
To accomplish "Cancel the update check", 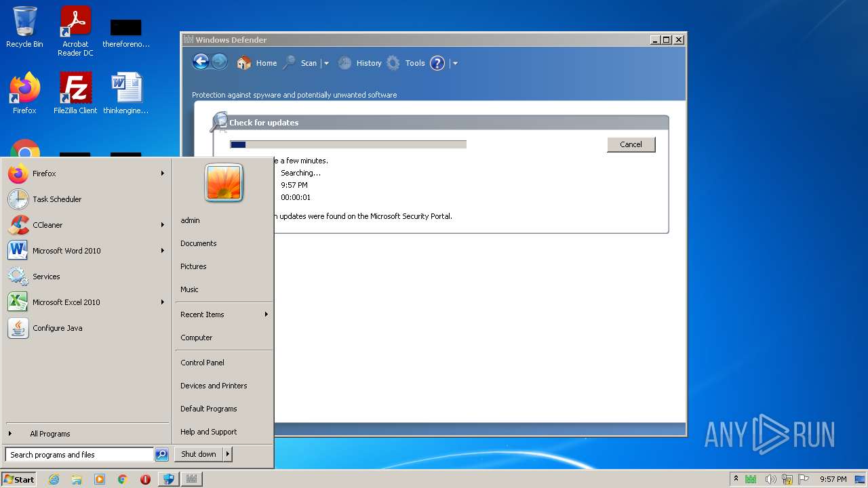I will coord(631,144).
